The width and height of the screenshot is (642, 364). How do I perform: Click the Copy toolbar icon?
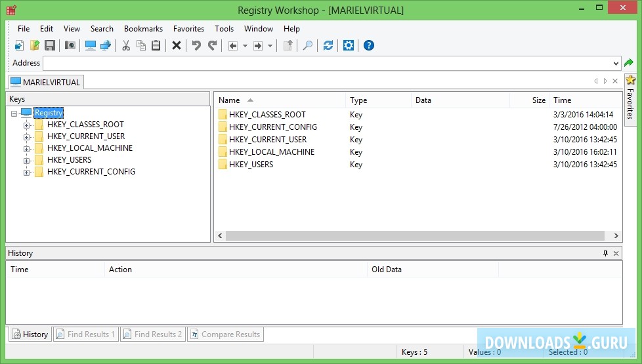tap(141, 45)
